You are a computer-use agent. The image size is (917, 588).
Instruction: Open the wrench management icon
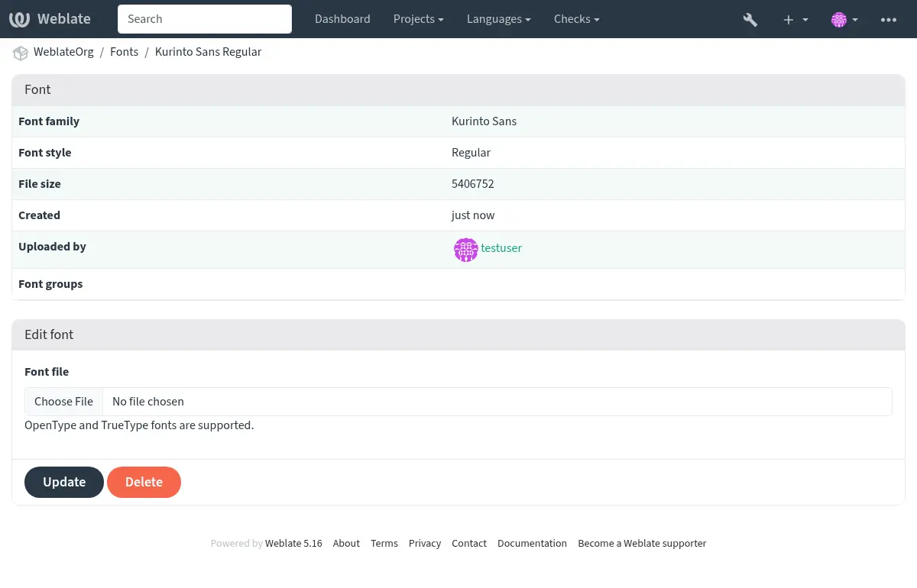point(750,20)
